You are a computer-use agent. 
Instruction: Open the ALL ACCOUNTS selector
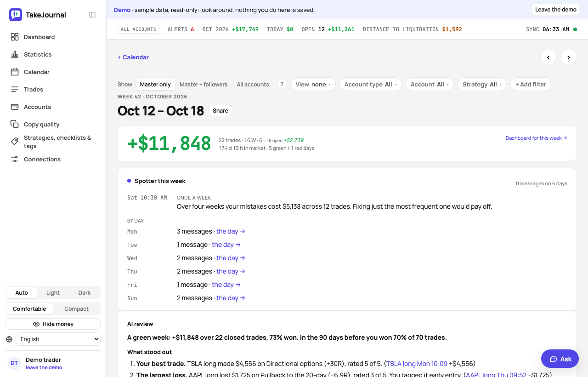pyautogui.click(x=139, y=29)
